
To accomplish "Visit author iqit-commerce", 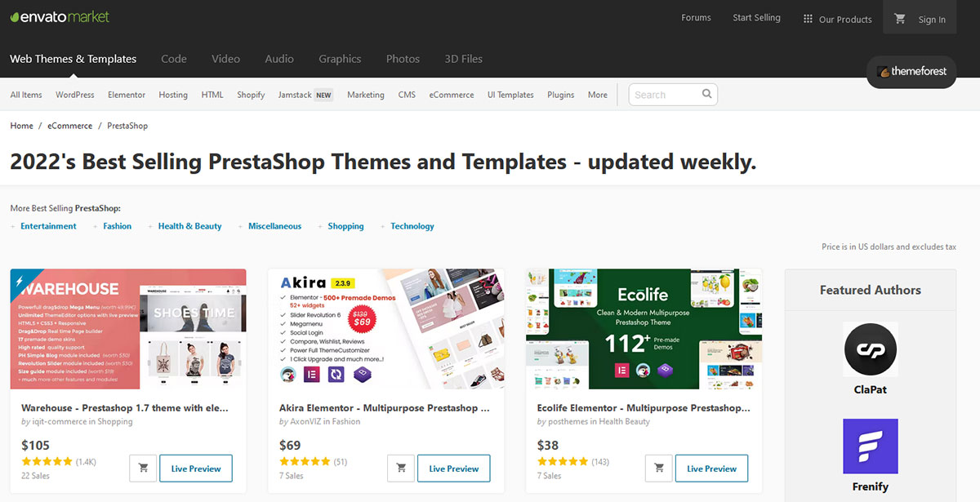I will (x=63, y=422).
